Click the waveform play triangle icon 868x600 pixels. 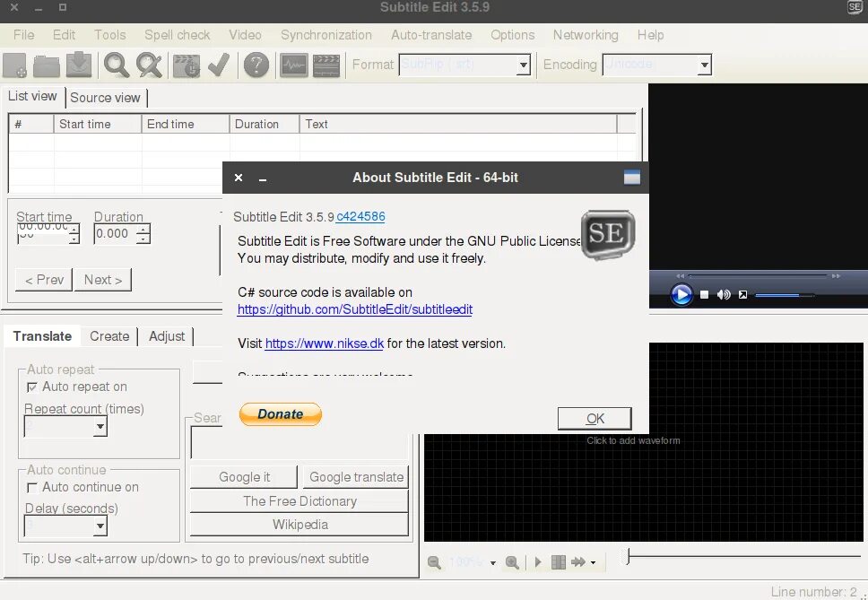[x=538, y=562]
